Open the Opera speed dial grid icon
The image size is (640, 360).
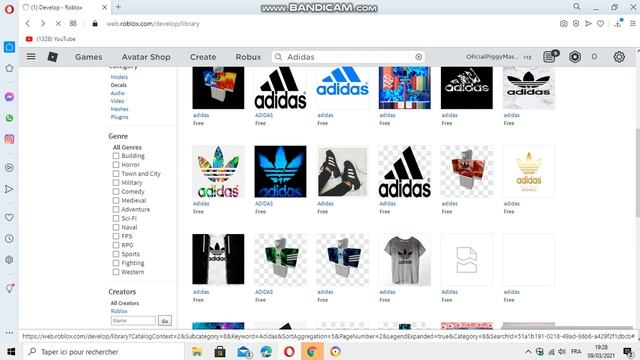coord(73,23)
